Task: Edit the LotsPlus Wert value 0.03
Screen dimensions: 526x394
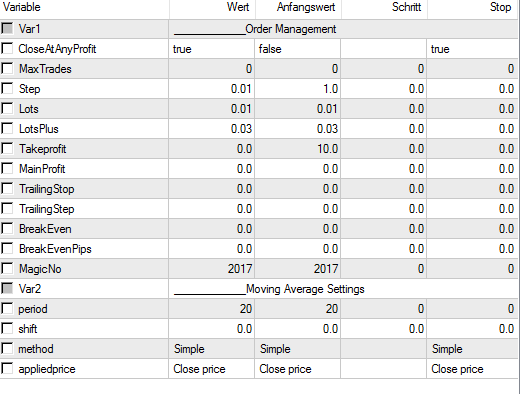Action: tap(212, 129)
